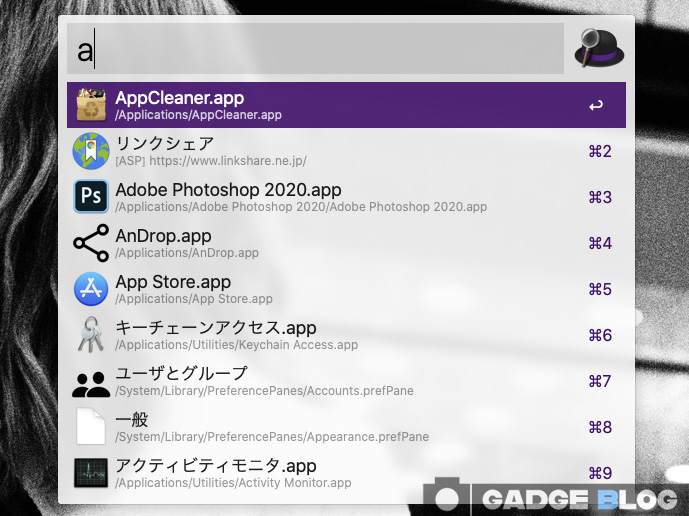Click the ユーザとグループ people icon
The image size is (689, 516).
(x=91, y=385)
